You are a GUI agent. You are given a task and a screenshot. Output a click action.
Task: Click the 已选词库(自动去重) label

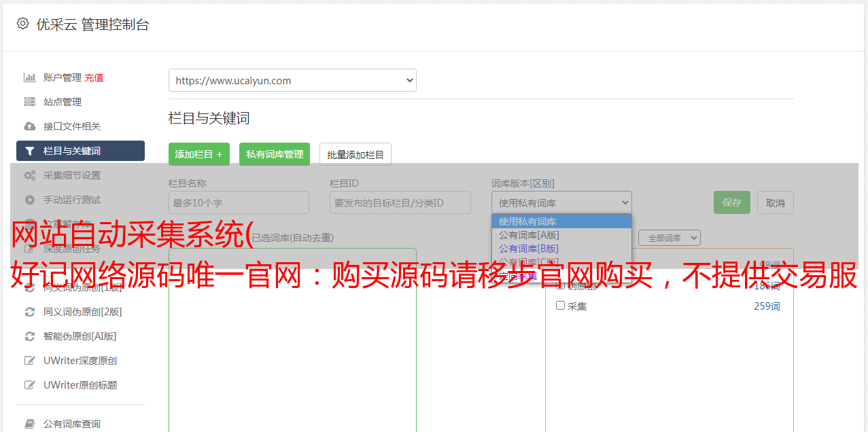click(x=292, y=238)
